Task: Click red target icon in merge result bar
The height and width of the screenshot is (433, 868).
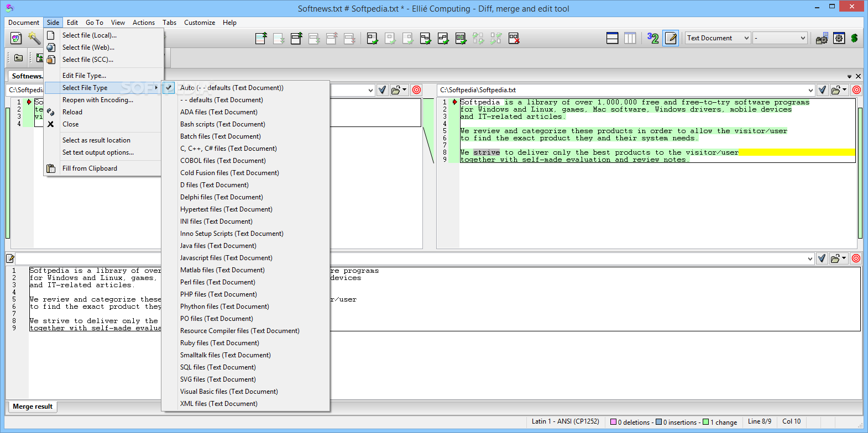Action: point(856,258)
